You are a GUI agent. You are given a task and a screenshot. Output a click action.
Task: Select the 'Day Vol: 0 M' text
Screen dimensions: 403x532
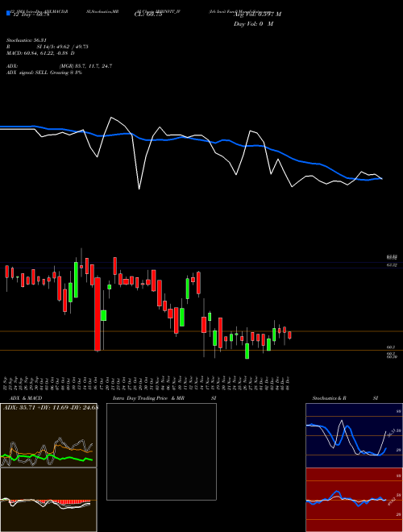[x=253, y=24]
